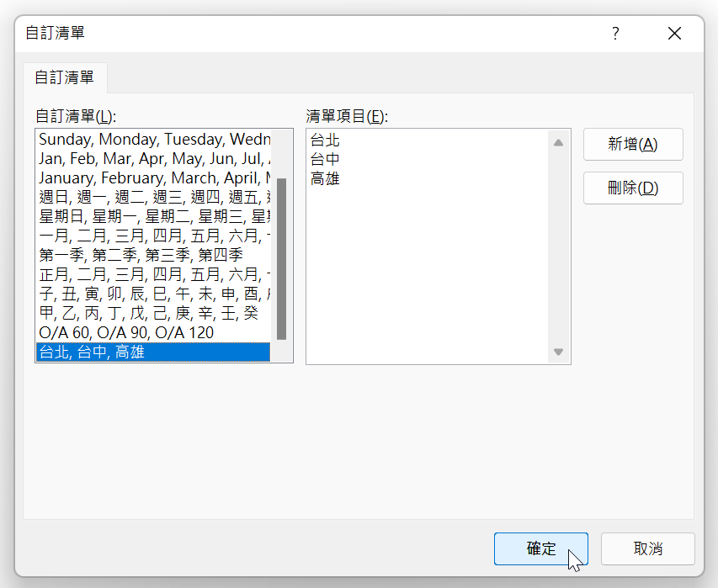This screenshot has height=588, width=718.
Task: Switch to the 自訂清單 tab
Action: pyautogui.click(x=64, y=77)
